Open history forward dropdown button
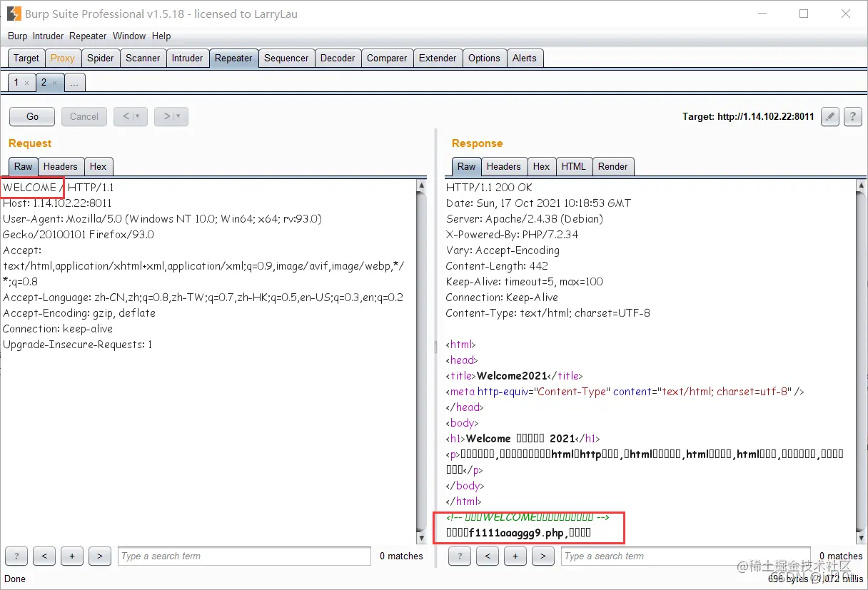 [171, 116]
